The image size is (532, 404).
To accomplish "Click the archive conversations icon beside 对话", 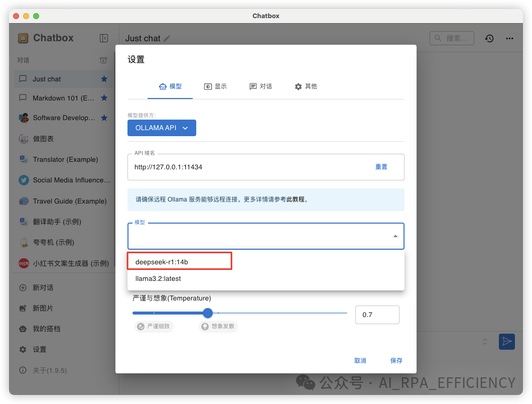I will coord(103,60).
